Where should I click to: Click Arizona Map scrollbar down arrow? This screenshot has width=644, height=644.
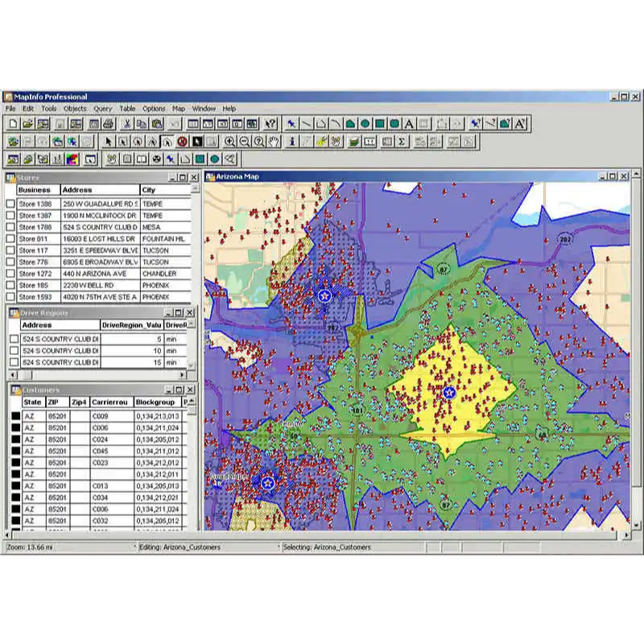coord(636,525)
